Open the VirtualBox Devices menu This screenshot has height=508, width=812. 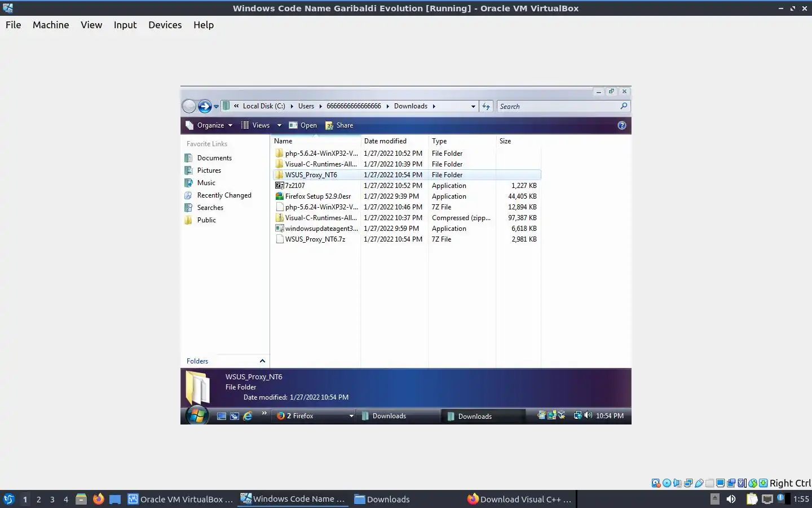(165, 25)
